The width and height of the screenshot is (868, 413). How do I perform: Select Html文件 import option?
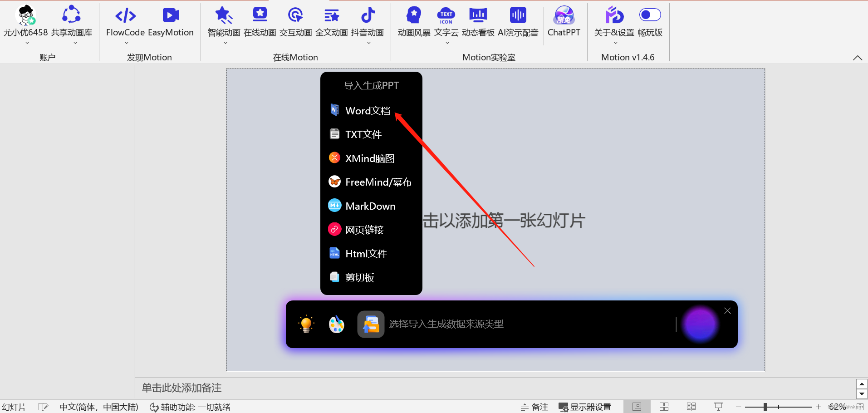coord(371,253)
